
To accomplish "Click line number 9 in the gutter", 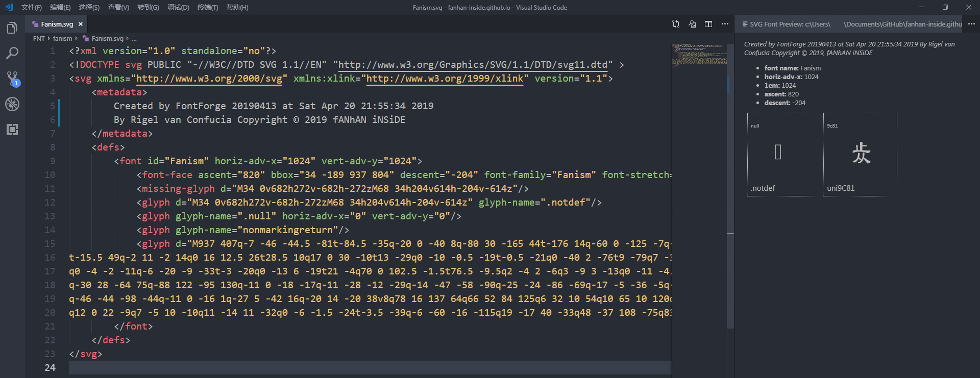I will point(53,161).
